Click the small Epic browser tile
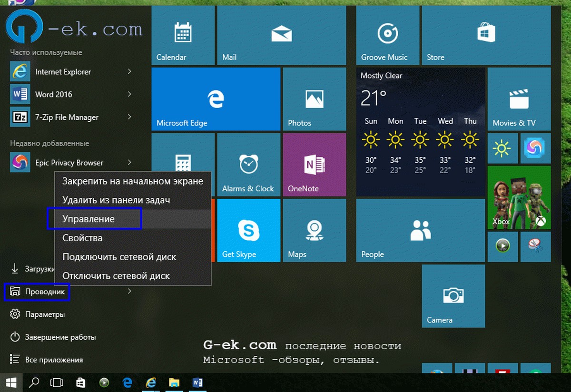 click(x=536, y=148)
